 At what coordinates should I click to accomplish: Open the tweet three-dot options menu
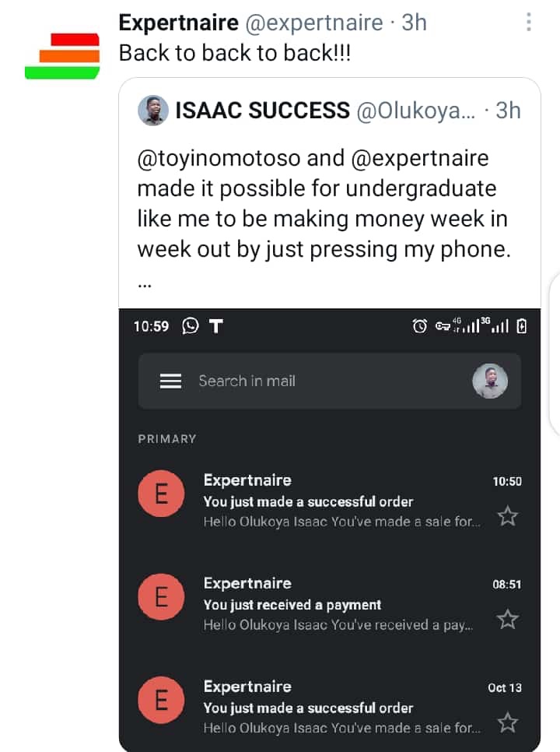coord(529,23)
